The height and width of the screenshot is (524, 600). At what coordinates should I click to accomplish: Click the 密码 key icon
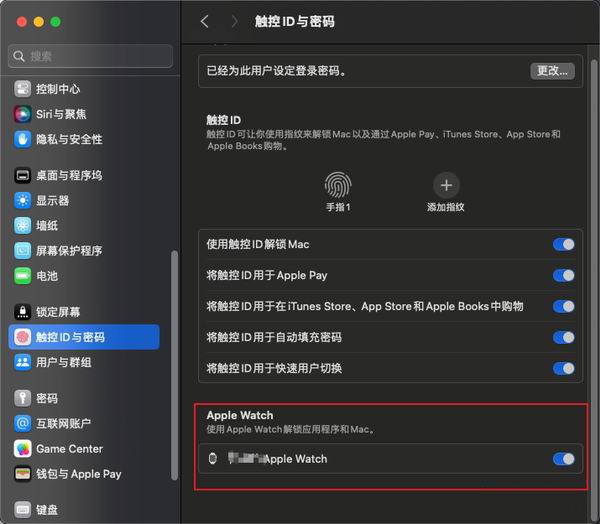[23, 398]
